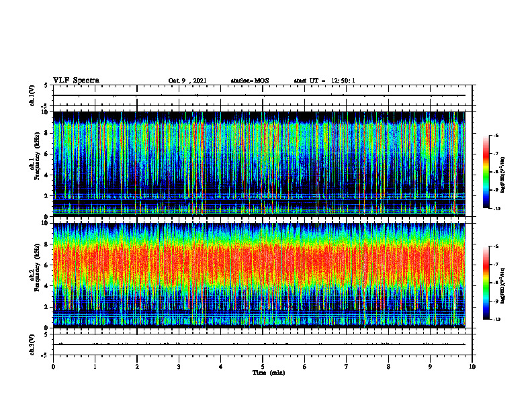
Task: Click the "6" kHz tick of ch.2 axis
Action: point(46,265)
